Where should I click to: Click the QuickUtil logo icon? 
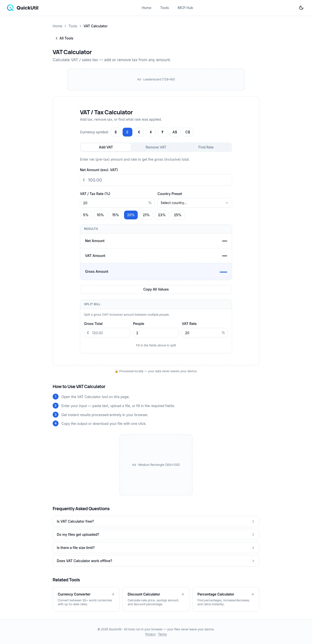(x=10, y=8)
